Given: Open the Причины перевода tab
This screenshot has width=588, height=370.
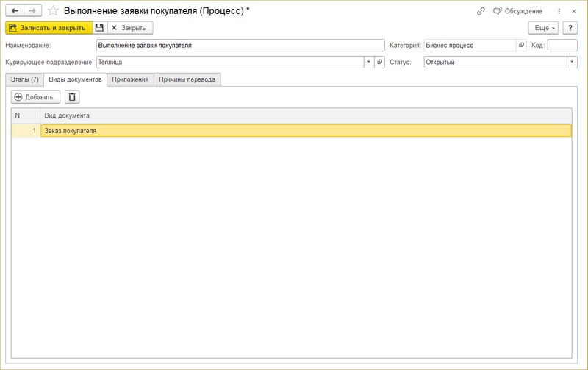Looking at the screenshot, I should click(187, 79).
